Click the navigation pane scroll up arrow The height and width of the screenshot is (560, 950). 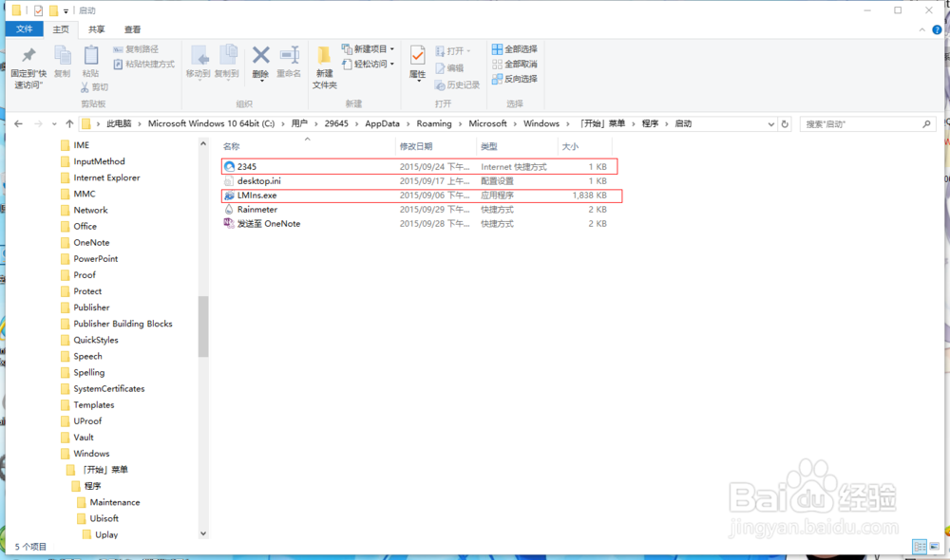tap(203, 144)
